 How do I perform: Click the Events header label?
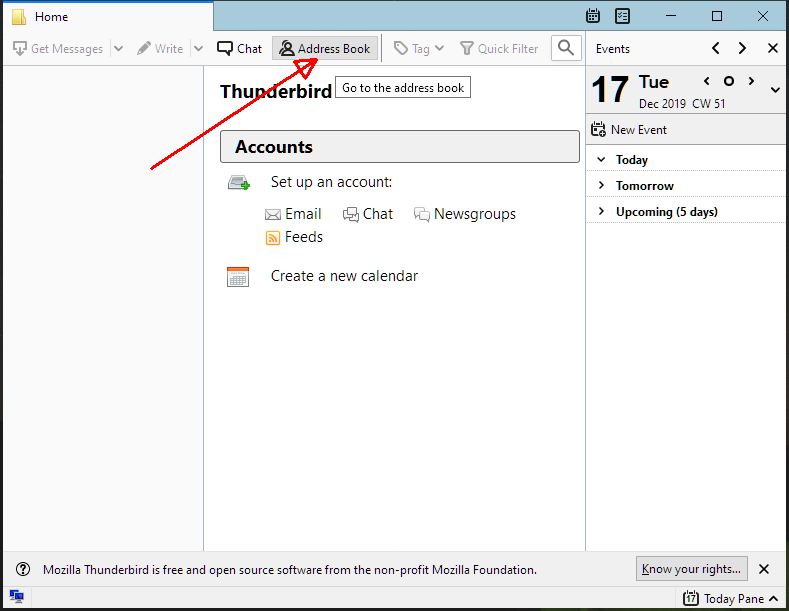pos(612,49)
